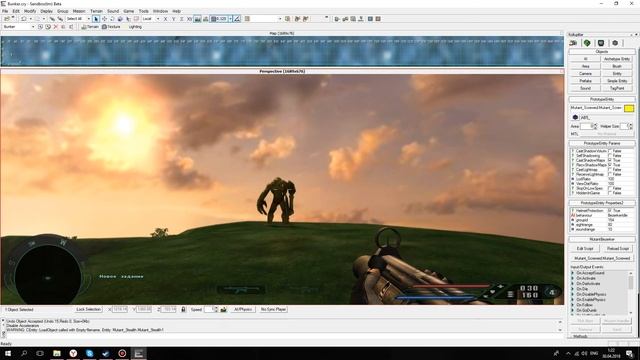Open File Explorer from the taskbar
This screenshot has height=360, width=640.
click(x=57, y=353)
